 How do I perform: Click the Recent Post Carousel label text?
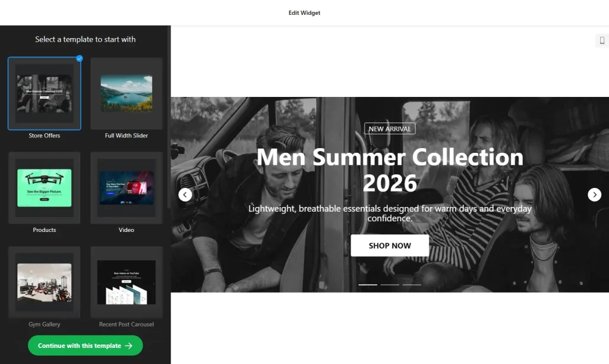pyautogui.click(x=126, y=324)
